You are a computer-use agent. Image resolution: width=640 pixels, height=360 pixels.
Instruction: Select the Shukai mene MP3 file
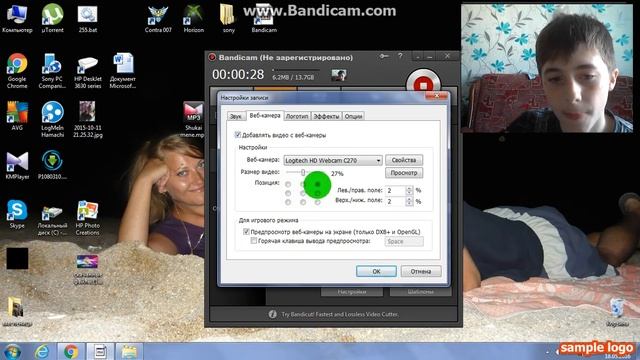(x=193, y=119)
